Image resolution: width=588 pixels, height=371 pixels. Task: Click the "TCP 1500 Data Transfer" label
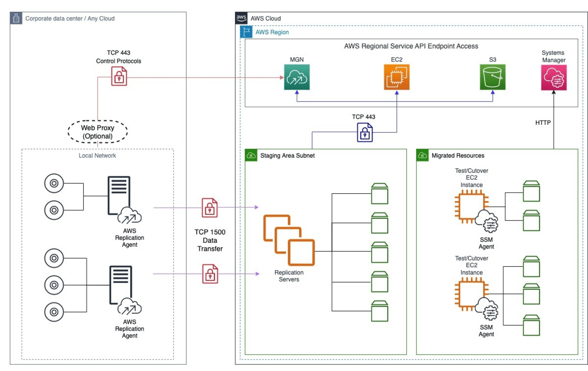tap(210, 240)
